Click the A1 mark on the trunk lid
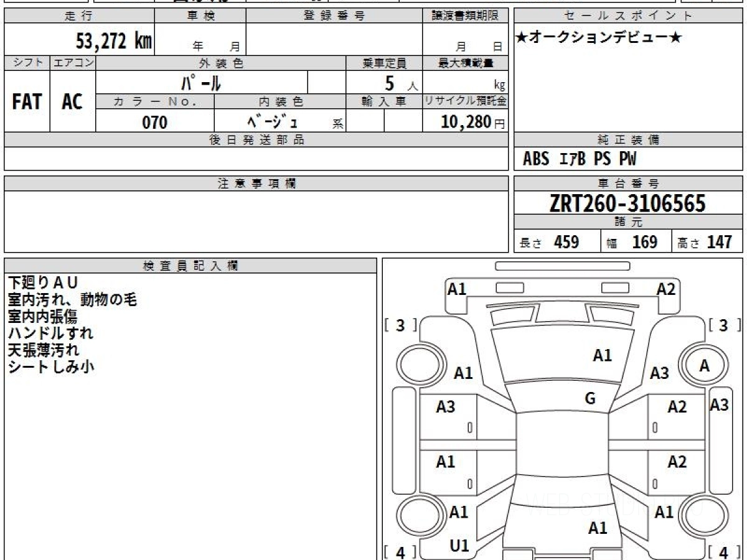Viewport: 747px width, 560px height. click(x=598, y=528)
